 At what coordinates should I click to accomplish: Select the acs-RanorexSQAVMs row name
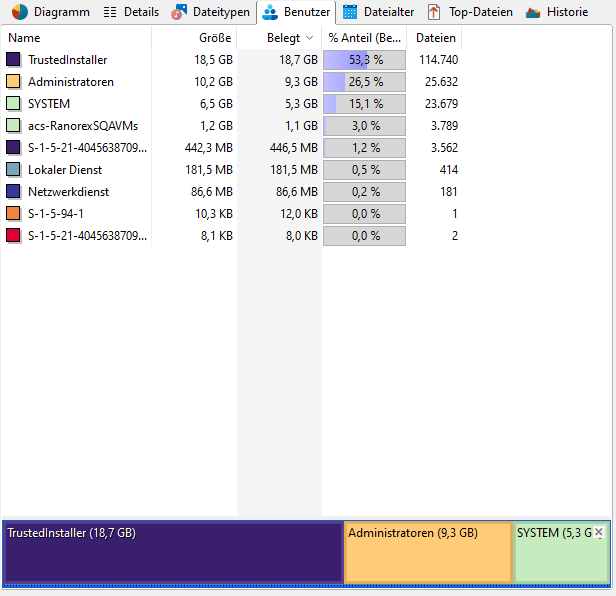coord(83,126)
